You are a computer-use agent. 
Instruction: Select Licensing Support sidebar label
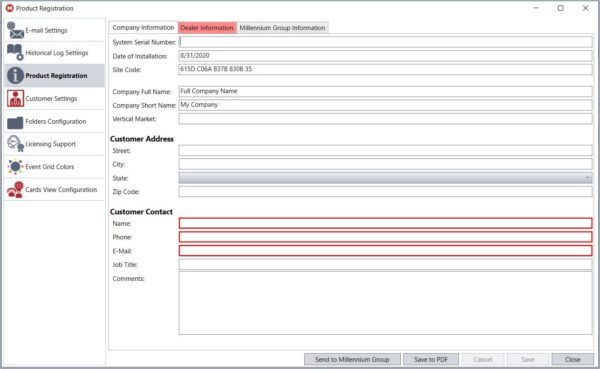tap(51, 144)
